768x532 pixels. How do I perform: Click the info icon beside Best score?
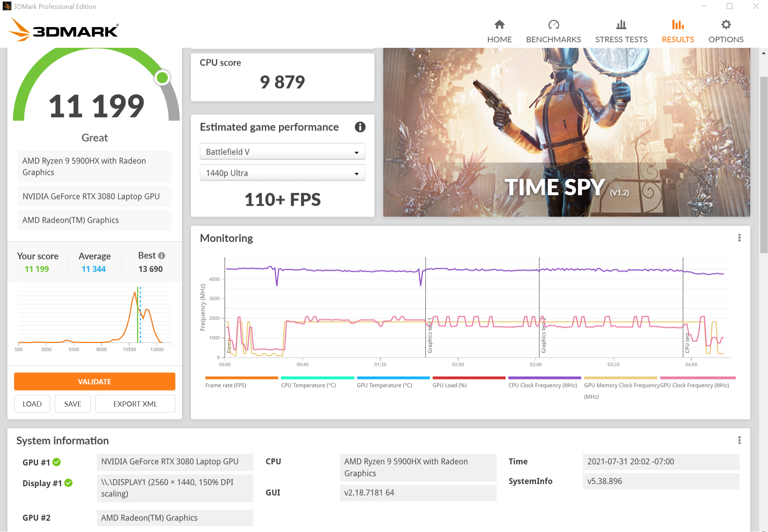click(x=161, y=256)
